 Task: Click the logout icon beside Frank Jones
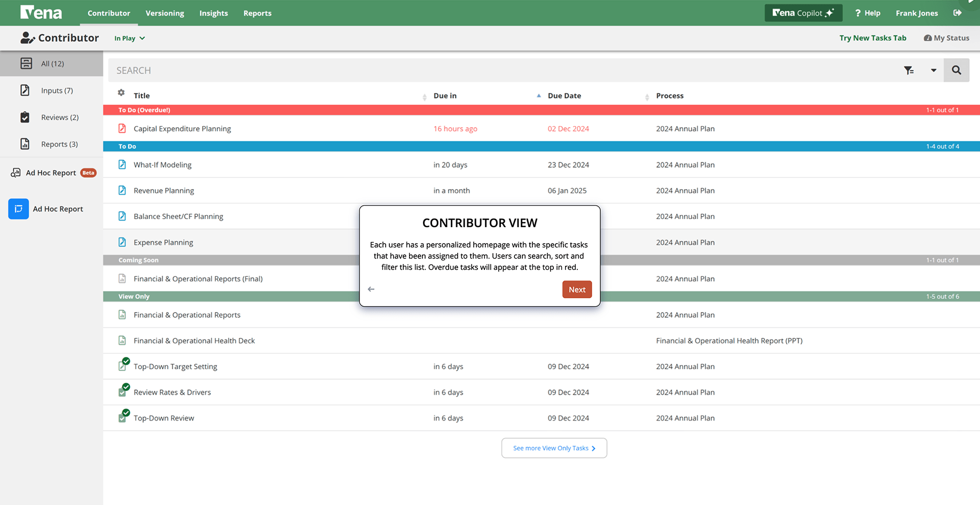point(957,13)
